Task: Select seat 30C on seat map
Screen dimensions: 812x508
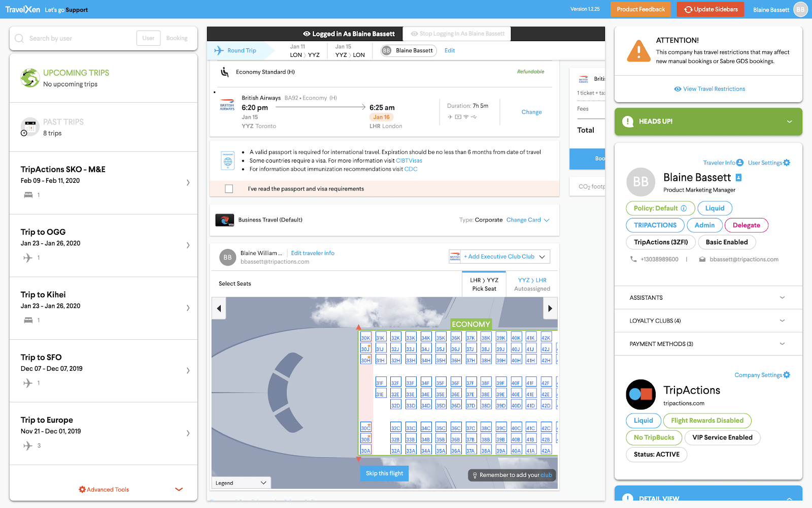Action: 365,428
